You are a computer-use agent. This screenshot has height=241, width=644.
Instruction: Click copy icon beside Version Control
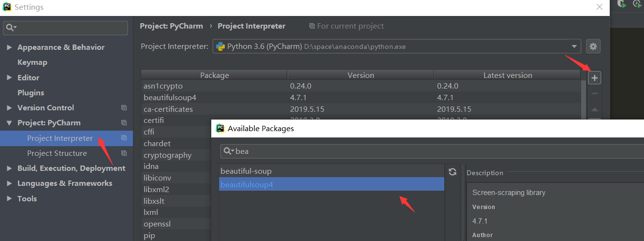tap(124, 107)
